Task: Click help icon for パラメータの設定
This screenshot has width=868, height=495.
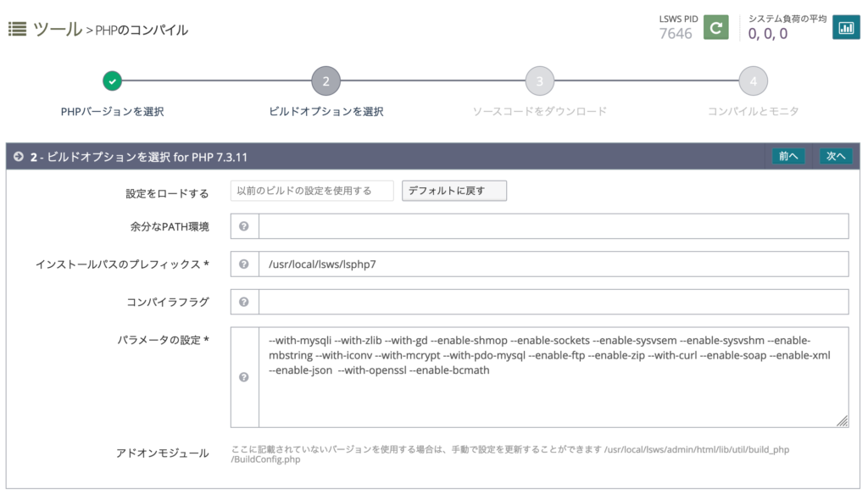Action: [x=244, y=377]
